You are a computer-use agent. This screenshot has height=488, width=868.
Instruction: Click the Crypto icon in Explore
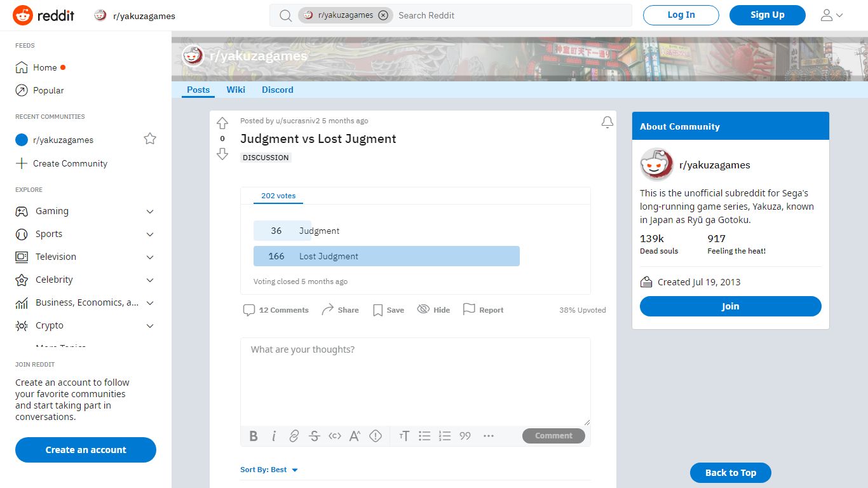click(x=22, y=325)
